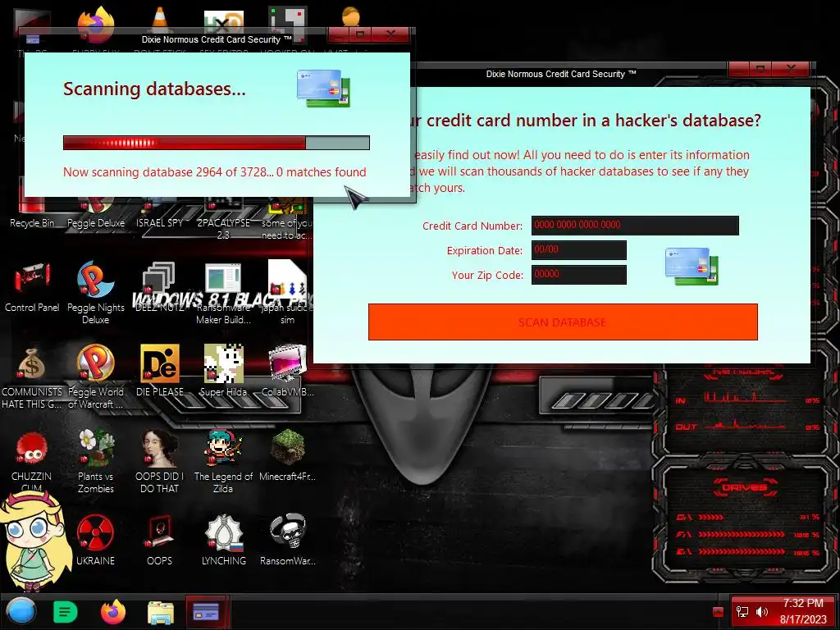This screenshot has width=840, height=630.
Task: Click the SCAN DATABASE button
Action: tap(563, 322)
